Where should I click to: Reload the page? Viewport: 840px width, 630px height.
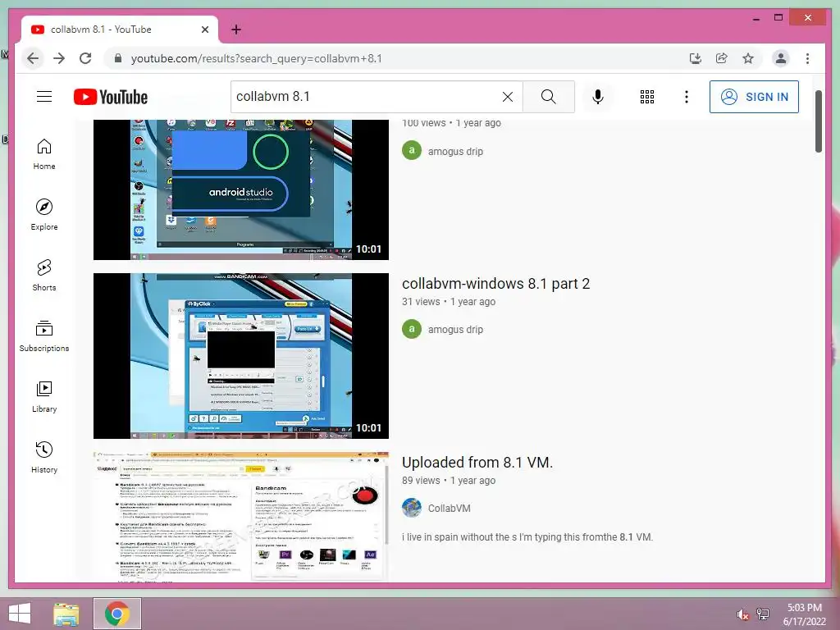pos(85,58)
